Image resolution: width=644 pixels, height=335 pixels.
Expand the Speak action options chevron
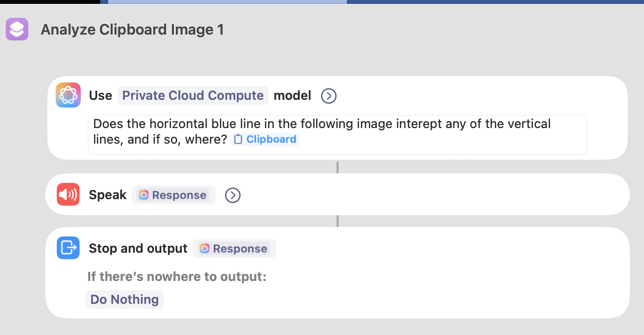coord(233,195)
